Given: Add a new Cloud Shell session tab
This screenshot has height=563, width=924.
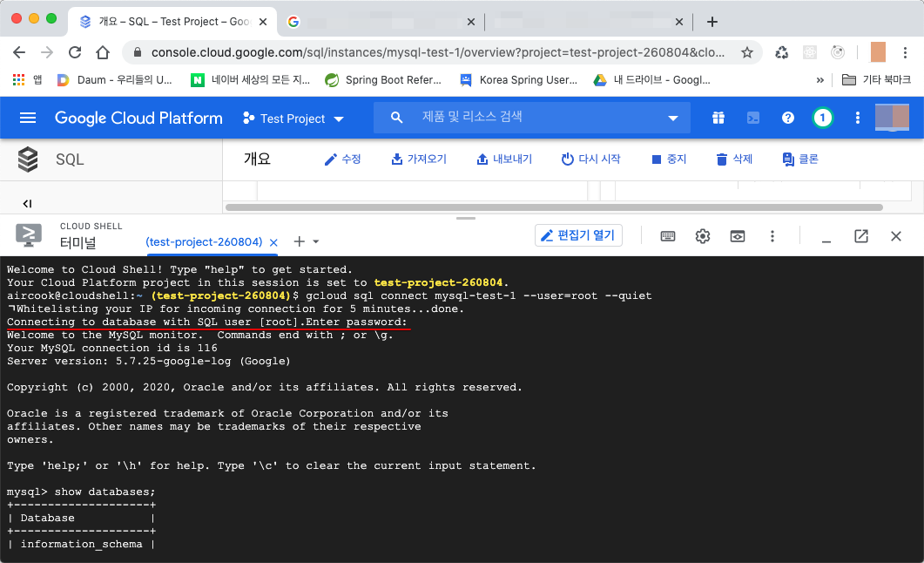Looking at the screenshot, I should (300, 241).
